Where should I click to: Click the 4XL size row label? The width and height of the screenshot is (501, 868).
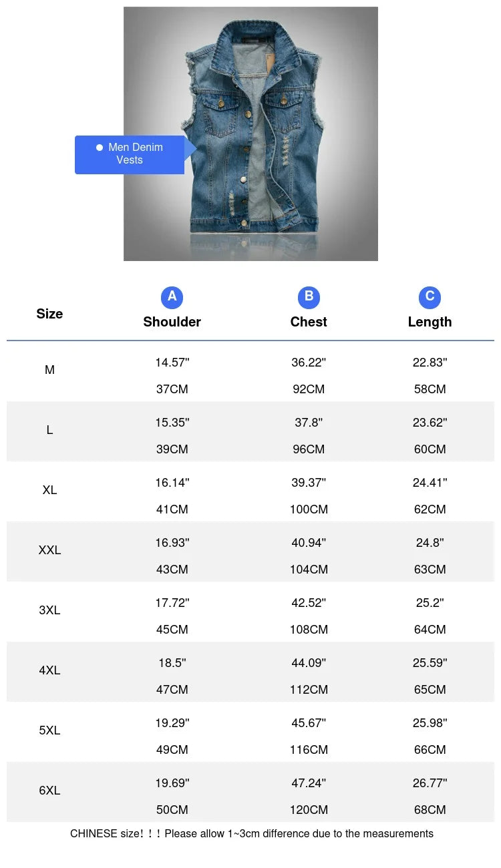[49, 670]
